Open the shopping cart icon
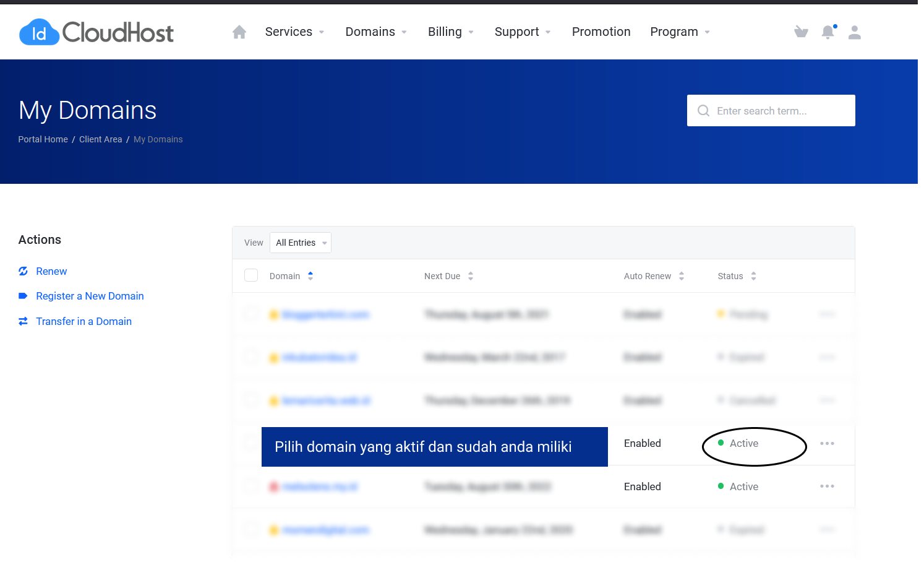 (801, 32)
